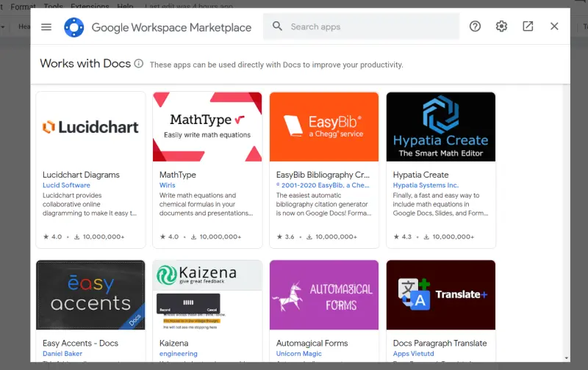Screen dimensions: 588x370
Task: Click the Google Workspace Marketplace logo
Action: 74,27
